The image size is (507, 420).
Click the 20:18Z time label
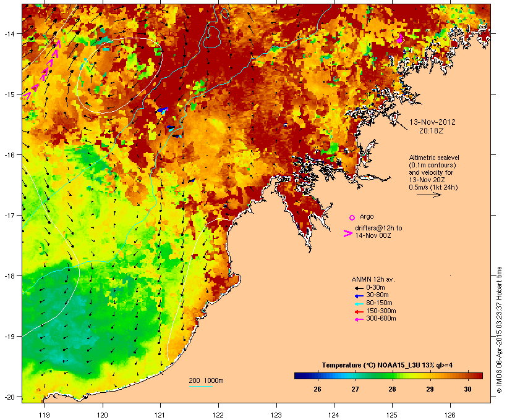432,131
